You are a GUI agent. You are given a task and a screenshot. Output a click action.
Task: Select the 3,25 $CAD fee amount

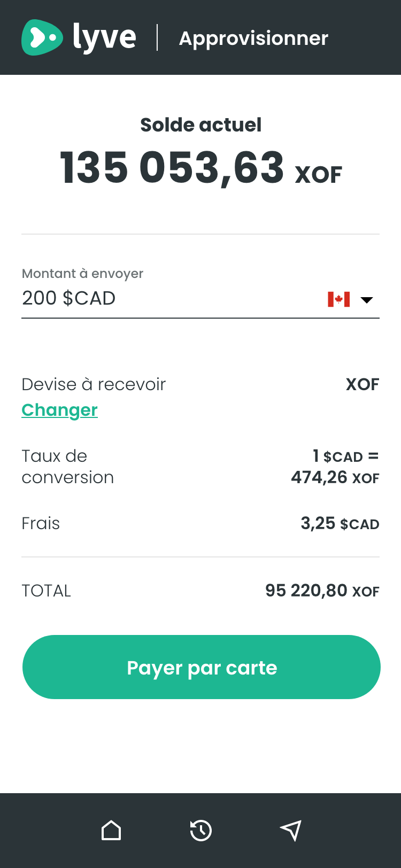(340, 523)
